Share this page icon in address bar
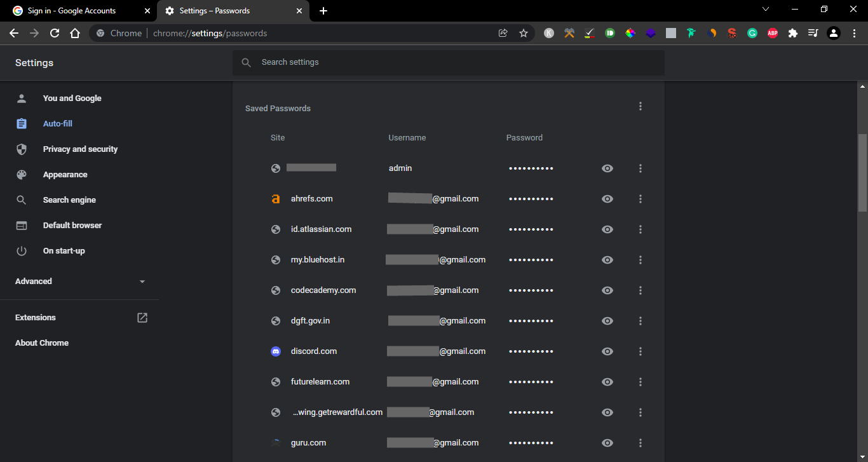 pyautogui.click(x=503, y=33)
